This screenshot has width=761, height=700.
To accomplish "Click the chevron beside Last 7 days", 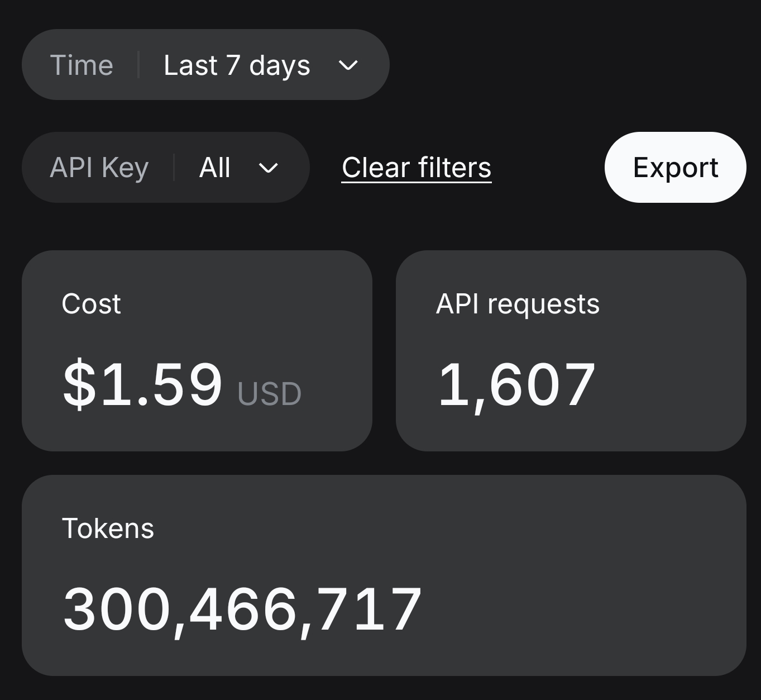I will click(348, 65).
